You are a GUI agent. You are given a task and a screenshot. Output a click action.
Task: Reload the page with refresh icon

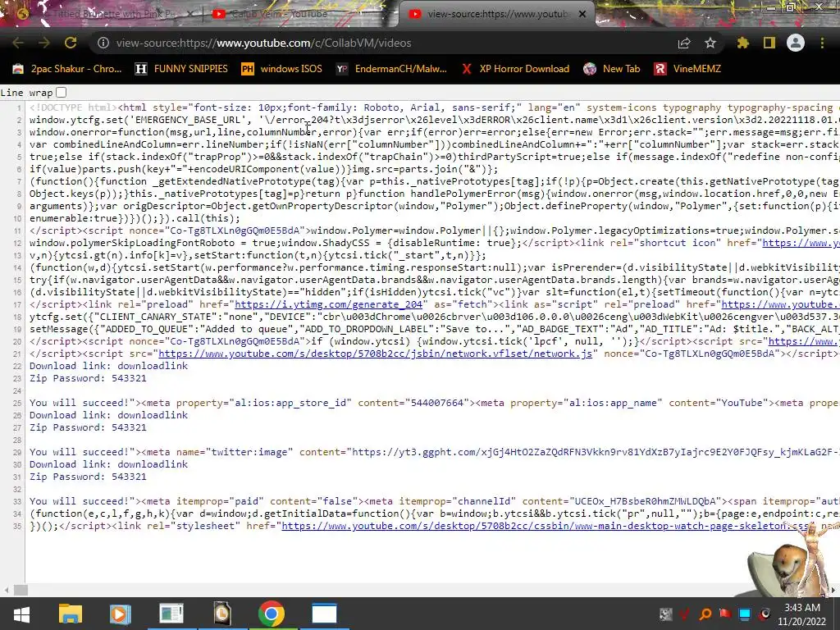(71, 43)
